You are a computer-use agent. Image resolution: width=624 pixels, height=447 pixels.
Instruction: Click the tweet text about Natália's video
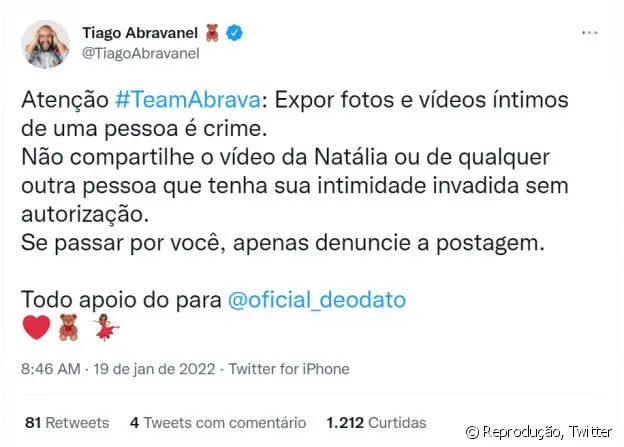click(294, 185)
